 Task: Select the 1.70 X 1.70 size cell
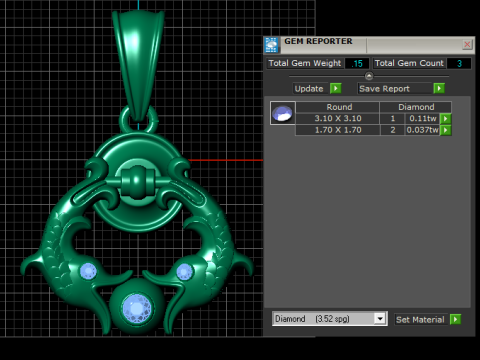338,130
